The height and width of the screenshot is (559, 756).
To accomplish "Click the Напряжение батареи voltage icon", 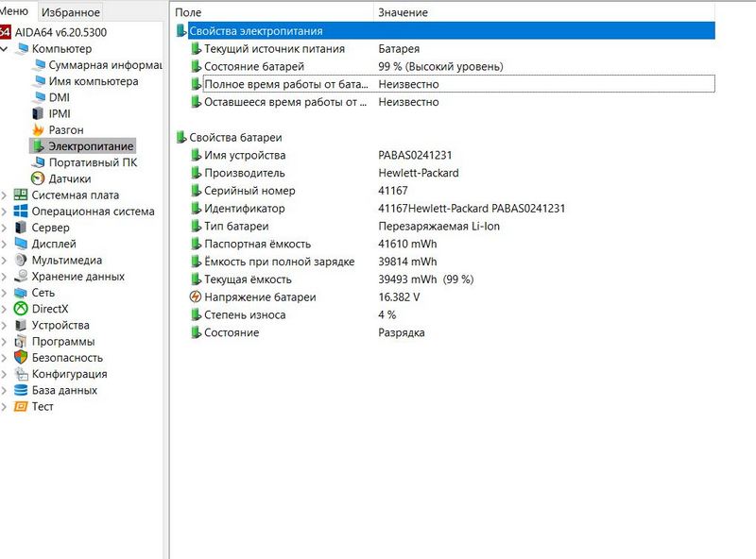I will [196, 297].
